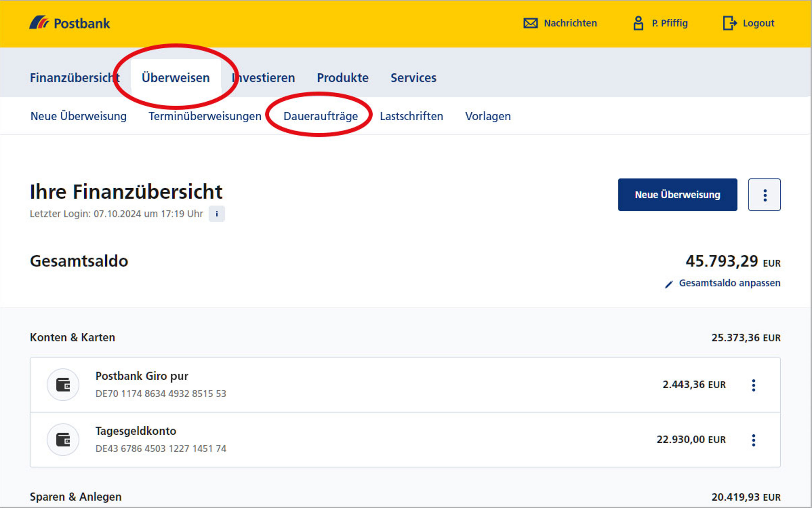Click Letzter Login date text
The width and height of the screenshot is (812, 508).
click(116, 214)
